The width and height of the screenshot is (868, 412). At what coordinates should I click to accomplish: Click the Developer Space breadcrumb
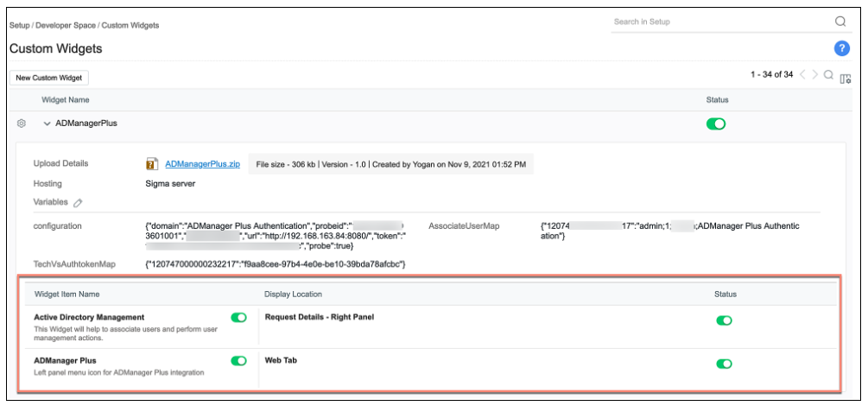click(66, 25)
